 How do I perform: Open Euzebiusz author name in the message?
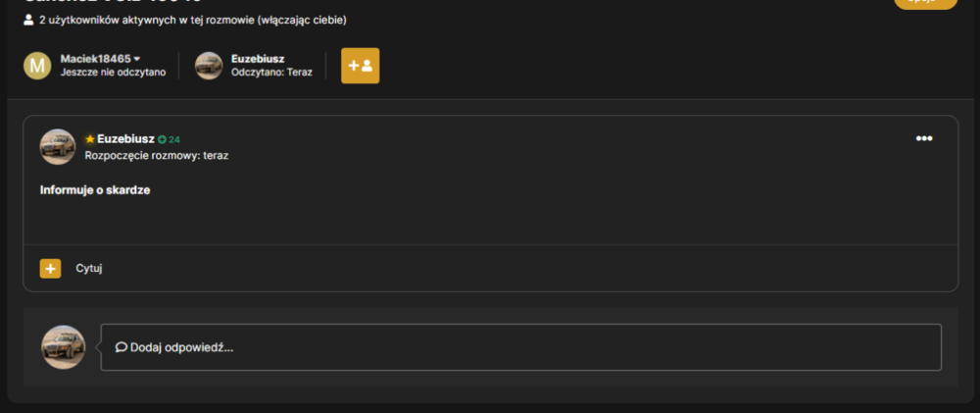(x=125, y=139)
